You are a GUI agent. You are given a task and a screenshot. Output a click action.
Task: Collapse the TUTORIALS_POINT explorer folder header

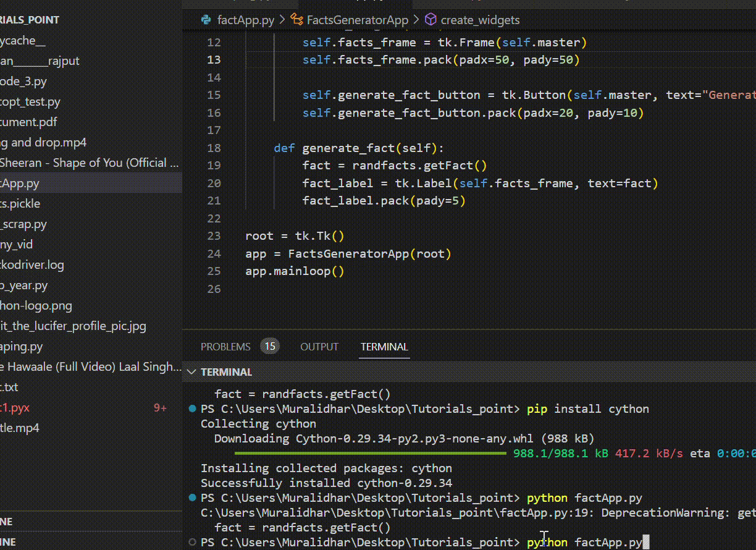click(30, 20)
